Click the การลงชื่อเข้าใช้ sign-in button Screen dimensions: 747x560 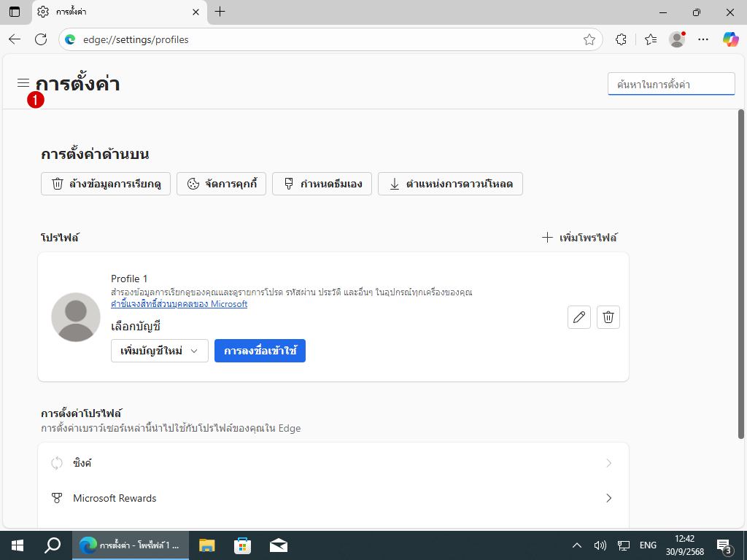click(x=260, y=351)
